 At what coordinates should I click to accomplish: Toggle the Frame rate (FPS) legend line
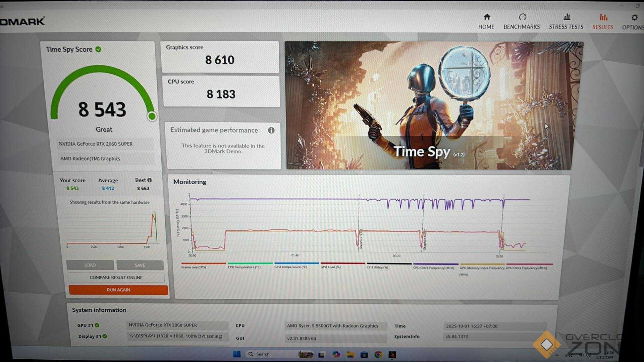[194, 267]
